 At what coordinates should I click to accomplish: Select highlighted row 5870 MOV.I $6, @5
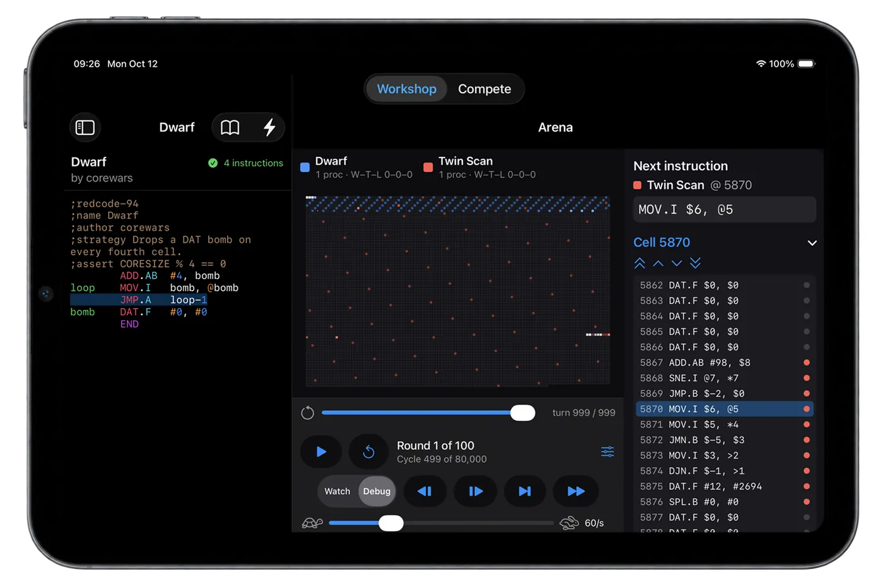(x=725, y=409)
